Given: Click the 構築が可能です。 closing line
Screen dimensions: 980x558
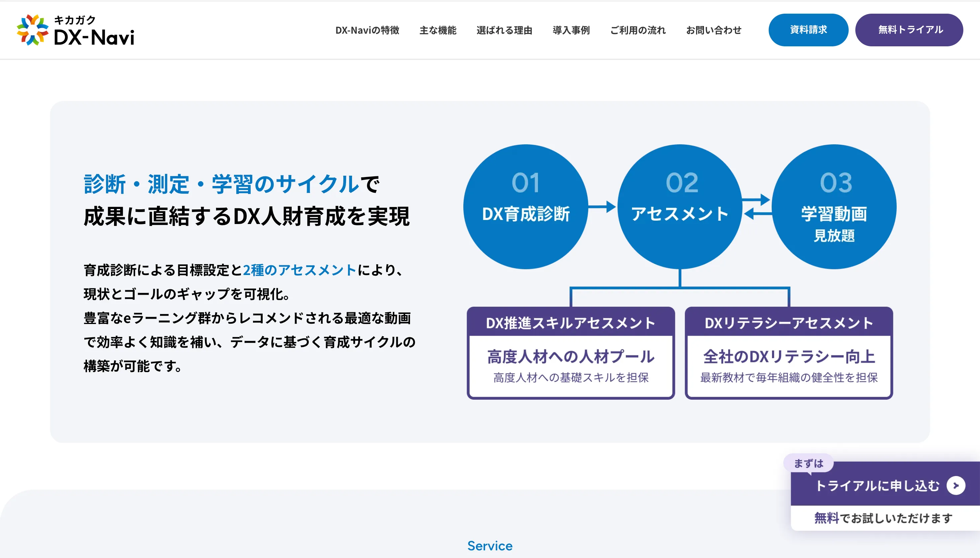Looking at the screenshot, I should pyautogui.click(x=133, y=366).
